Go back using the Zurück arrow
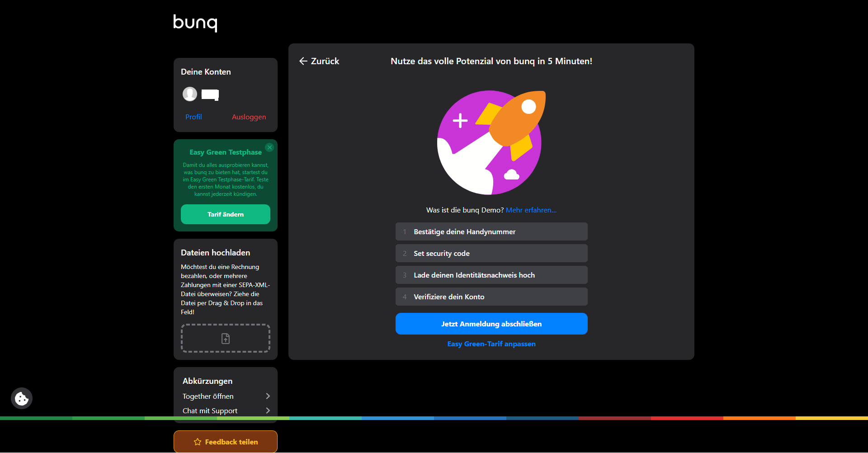Screen dimensions: 868x453 pos(319,61)
